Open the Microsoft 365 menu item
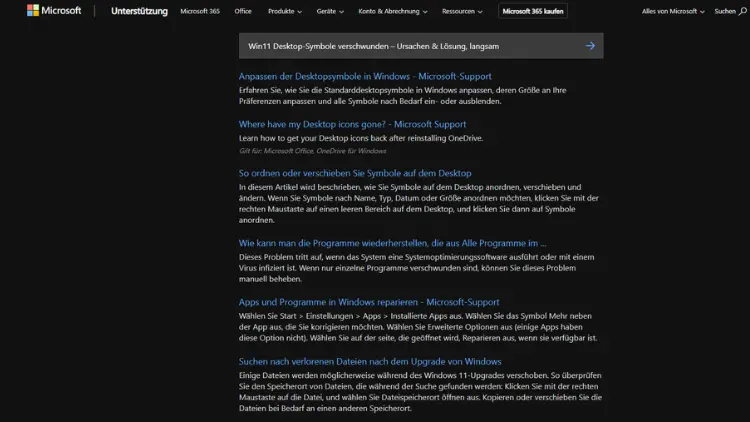750x422 pixels. pos(200,11)
